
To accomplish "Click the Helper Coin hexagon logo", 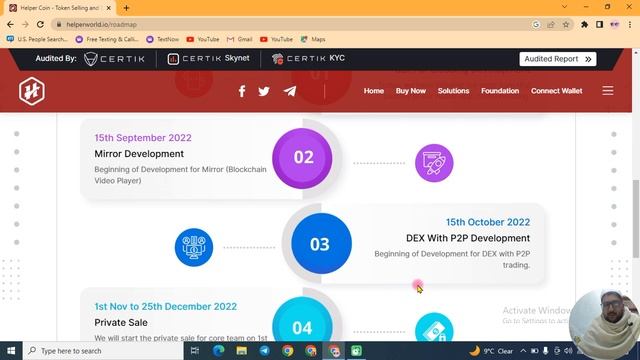I will [x=32, y=91].
